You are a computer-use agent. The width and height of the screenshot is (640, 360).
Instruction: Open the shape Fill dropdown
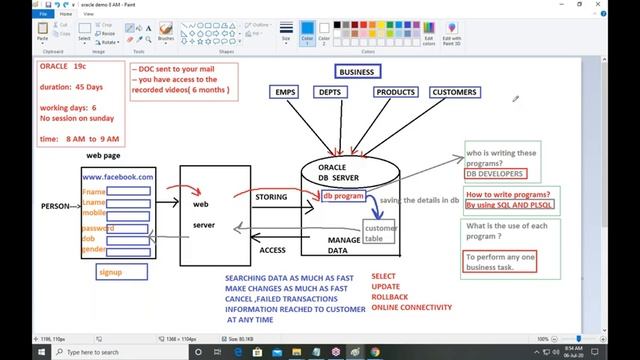tap(254, 33)
